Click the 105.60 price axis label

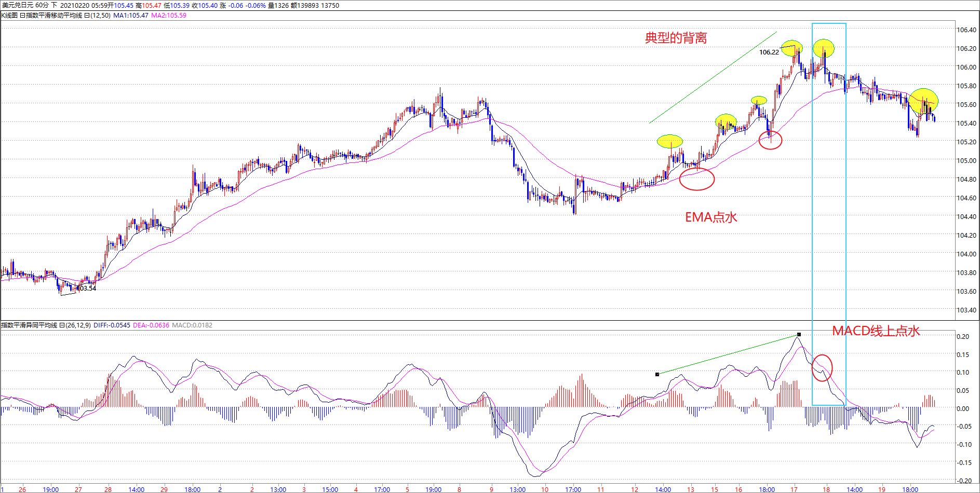pos(966,104)
